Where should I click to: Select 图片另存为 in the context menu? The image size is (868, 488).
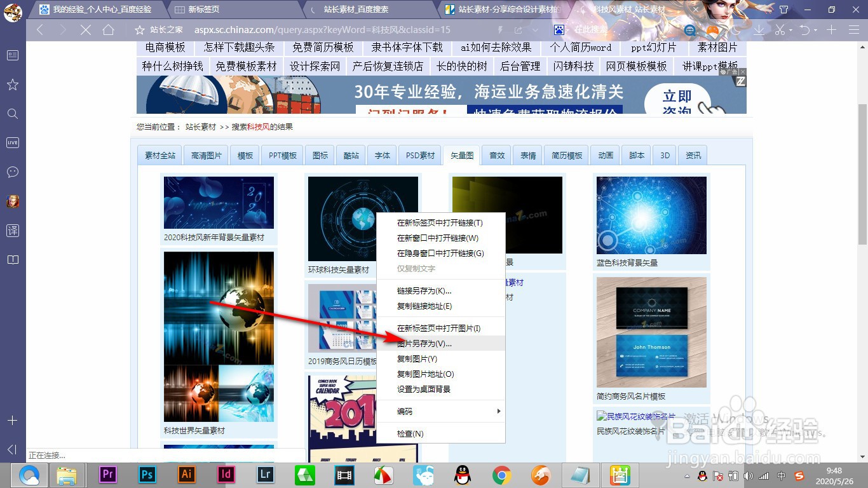pyautogui.click(x=424, y=342)
